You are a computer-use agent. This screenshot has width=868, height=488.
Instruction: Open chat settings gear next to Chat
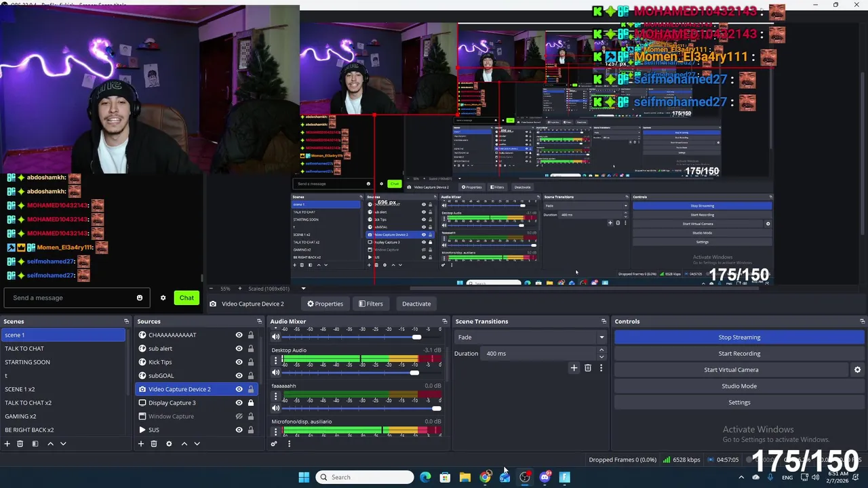pos(163,298)
